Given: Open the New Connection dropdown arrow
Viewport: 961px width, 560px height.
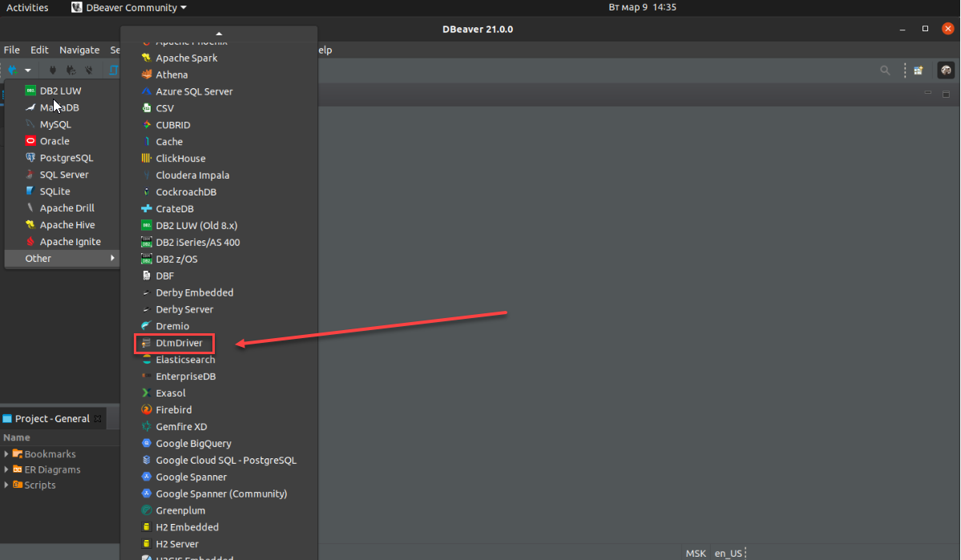Looking at the screenshot, I should (27, 71).
